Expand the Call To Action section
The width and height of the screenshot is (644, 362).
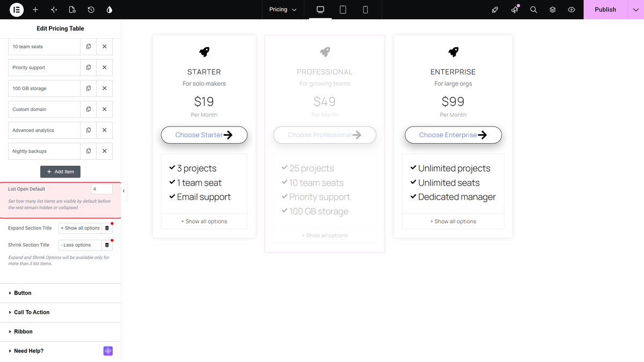tap(61, 312)
